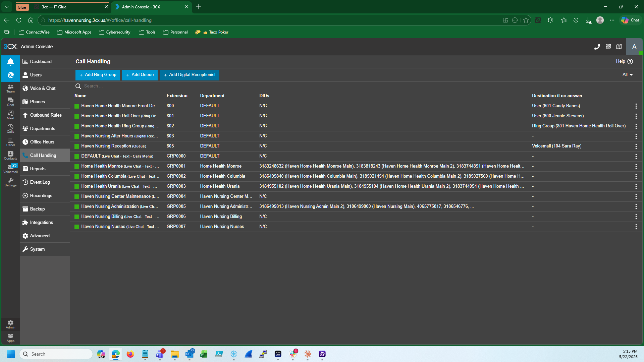Open the Settings wrench icon
644x362 pixels.
pos(10,182)
